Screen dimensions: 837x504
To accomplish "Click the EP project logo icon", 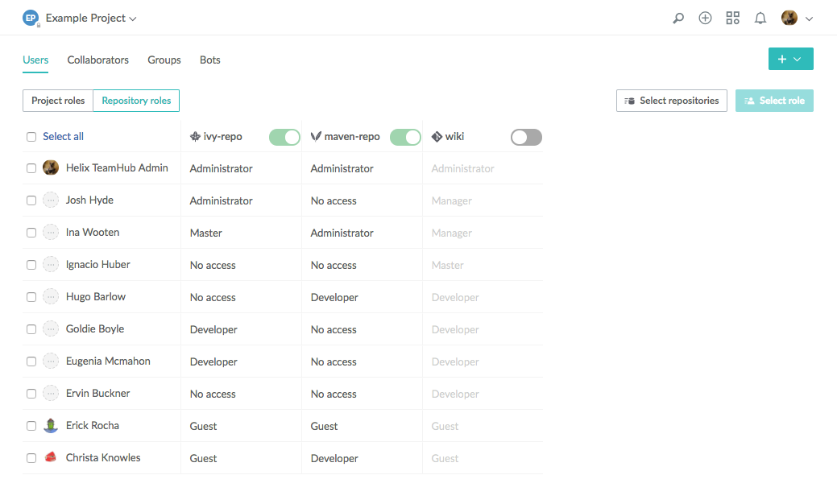I will [x=31, y=18].
